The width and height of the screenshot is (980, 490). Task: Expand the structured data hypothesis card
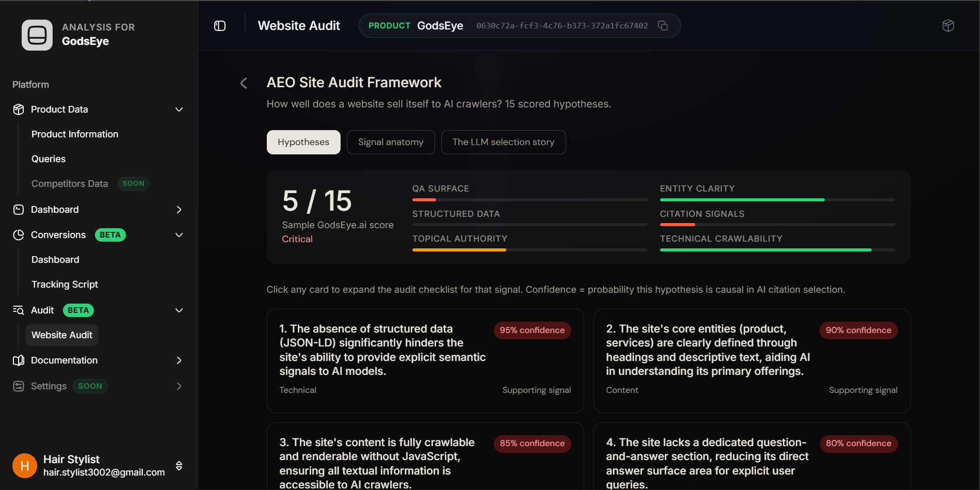pos(425,360)
